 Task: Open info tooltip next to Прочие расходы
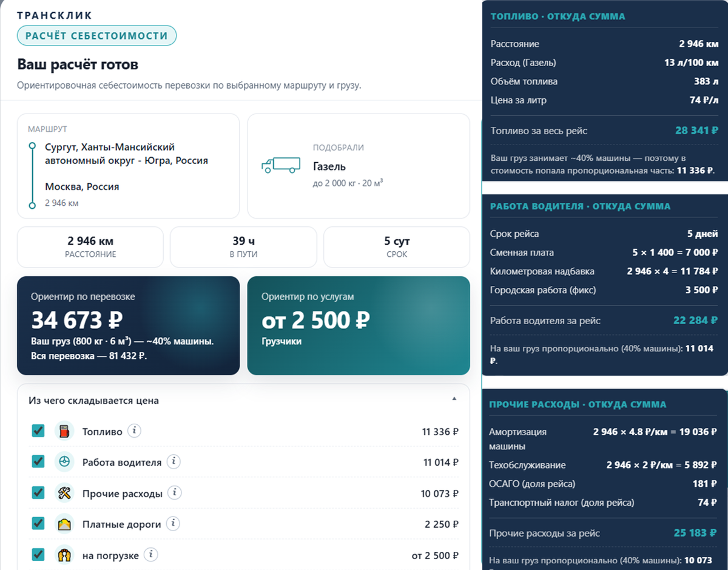(175, 493)
